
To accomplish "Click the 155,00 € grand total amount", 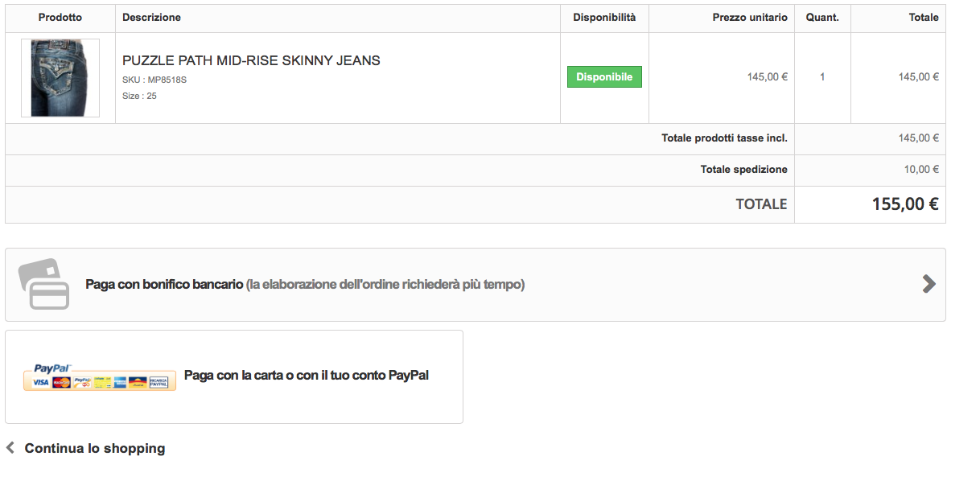I will tap(905, 204).
